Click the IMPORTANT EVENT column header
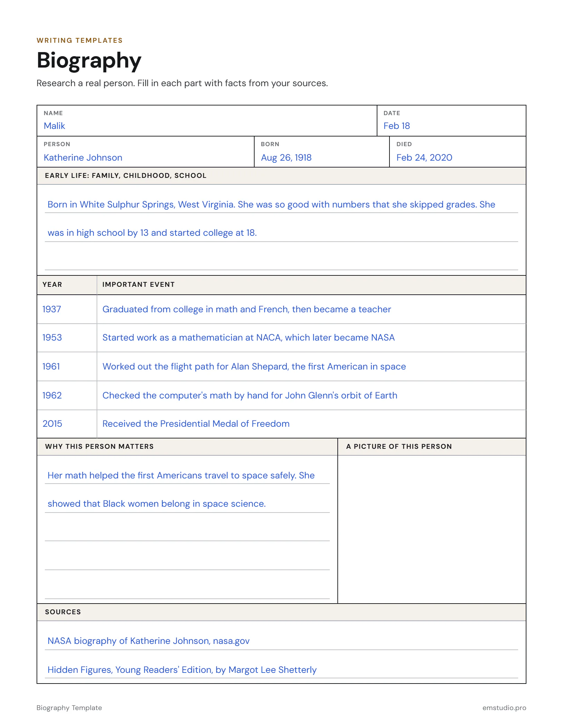The image size is (563, 728). click(312, 285)
